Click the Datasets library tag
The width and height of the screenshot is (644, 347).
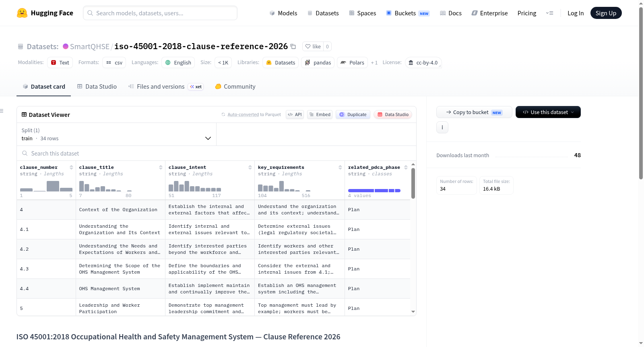(281, 62)
